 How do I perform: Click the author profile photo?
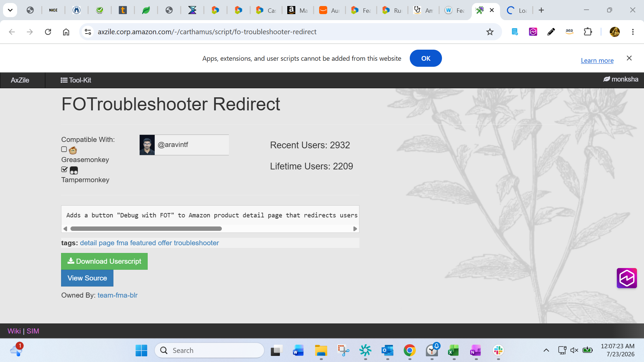tap(147, 145)
